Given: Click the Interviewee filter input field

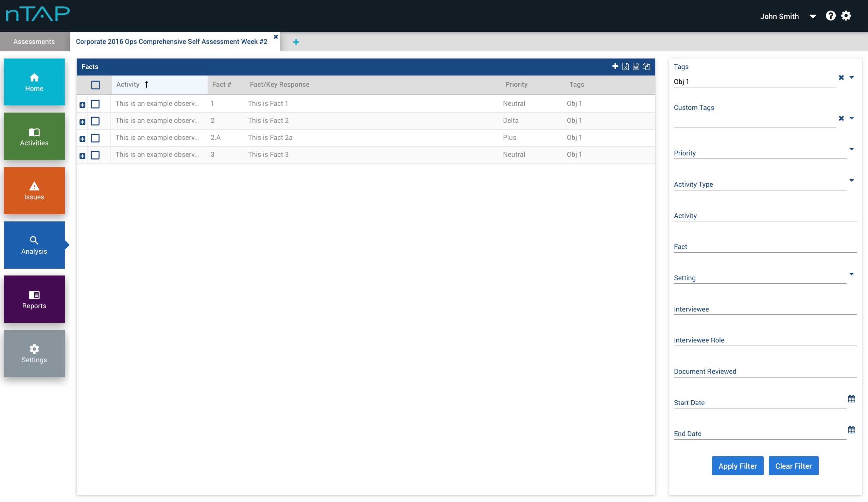Looking at the screenshot, I should click(765, 309).
